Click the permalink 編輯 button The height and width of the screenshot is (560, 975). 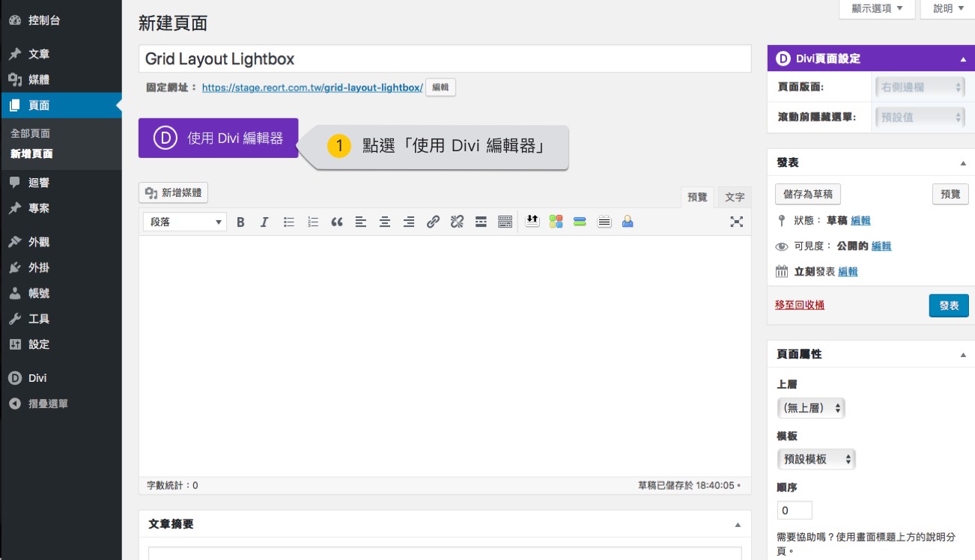(440, 87)
